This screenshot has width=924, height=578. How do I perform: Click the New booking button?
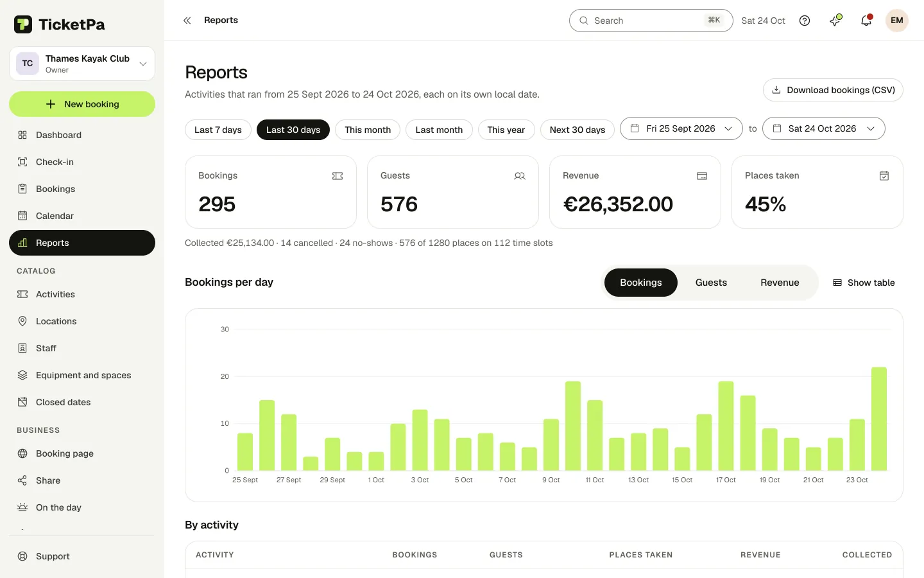click(x=82, y=104)
